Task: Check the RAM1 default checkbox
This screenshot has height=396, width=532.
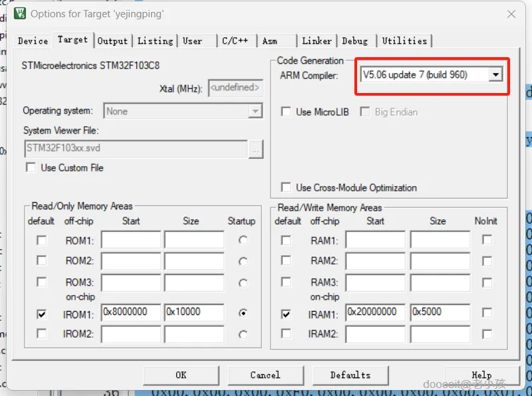Action: coord(286,241)
